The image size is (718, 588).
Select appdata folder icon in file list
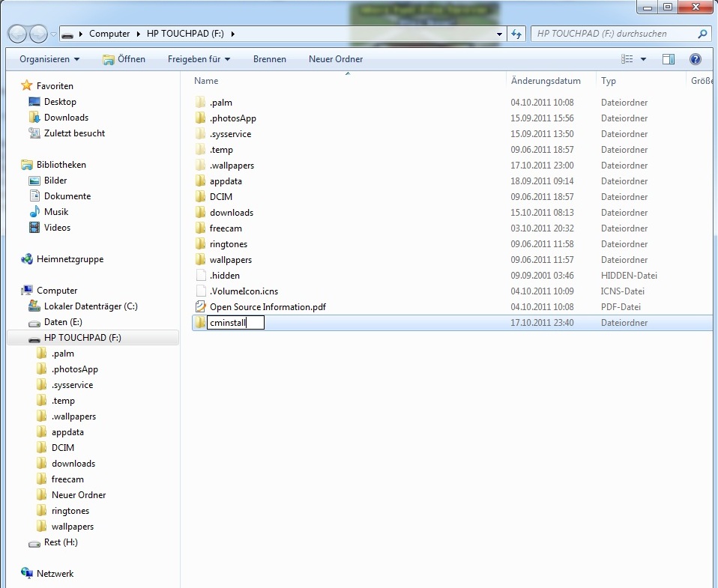[200, 181]
